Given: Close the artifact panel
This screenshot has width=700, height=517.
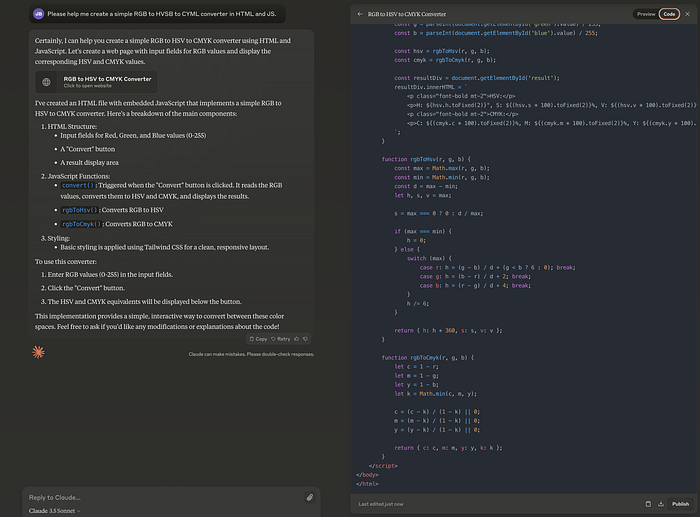Looking at the screenshot, I should point(688,14).
